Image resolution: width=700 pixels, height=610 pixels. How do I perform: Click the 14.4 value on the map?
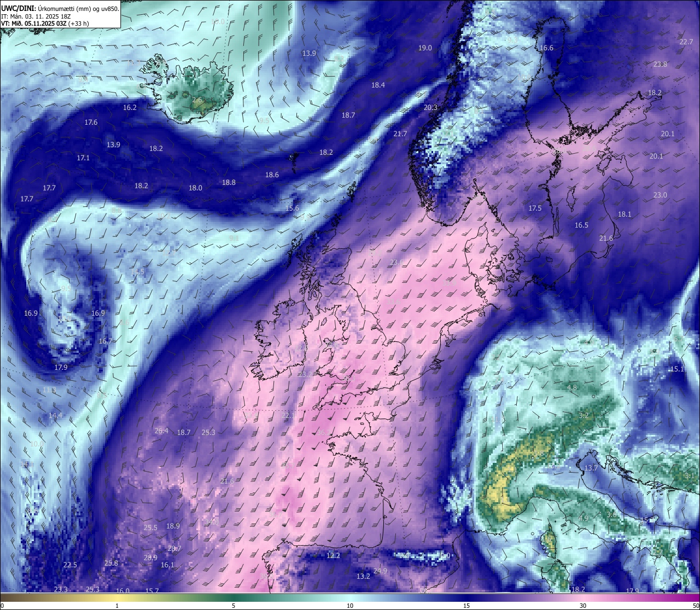55,416
